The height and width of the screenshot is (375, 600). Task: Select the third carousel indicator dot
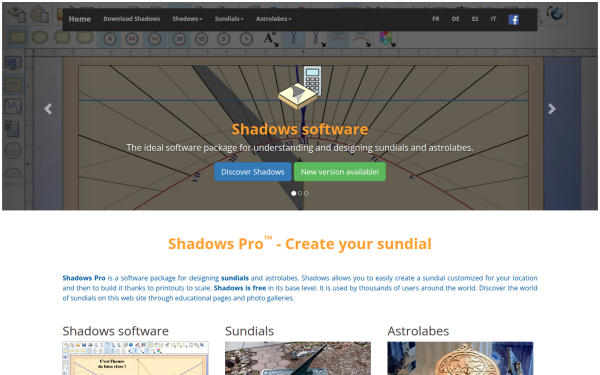click(x=306, y=193)
